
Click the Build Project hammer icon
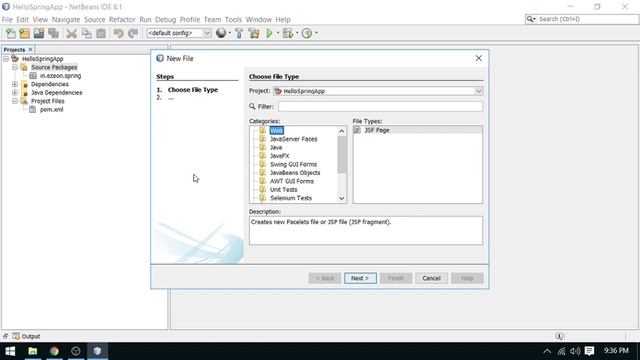[x=239, y=33]
